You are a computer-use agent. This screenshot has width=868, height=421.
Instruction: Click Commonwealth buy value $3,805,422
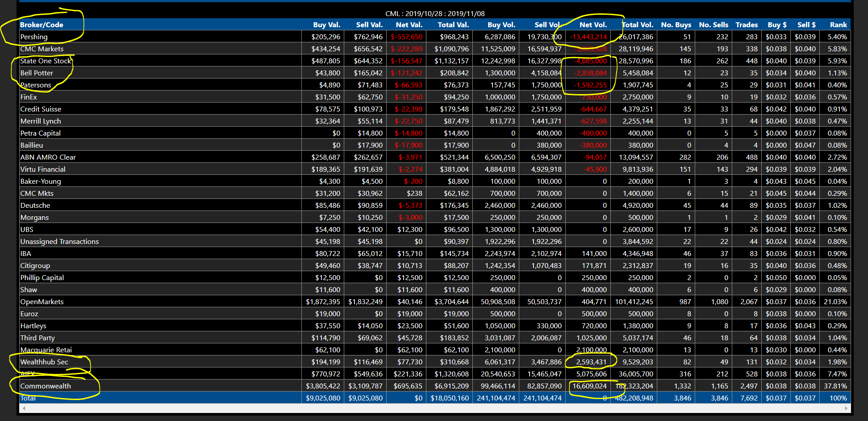coord(323,386)
